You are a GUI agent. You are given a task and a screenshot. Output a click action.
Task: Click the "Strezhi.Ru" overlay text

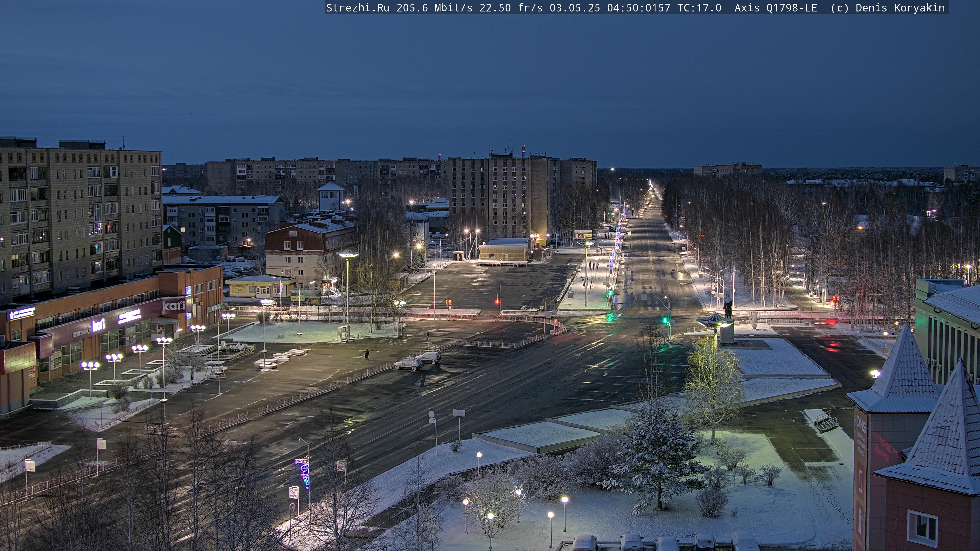(358, 8)
